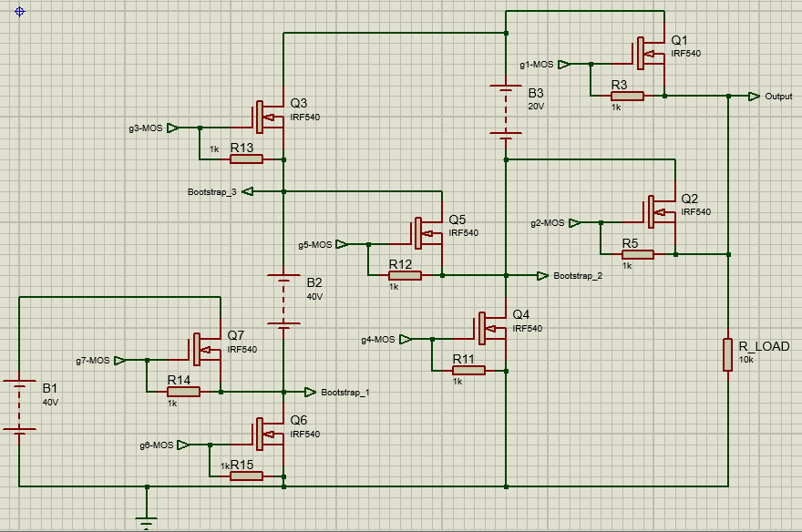This screenshot has height=532, width=802.
Task: Click the ground symbol at bottom
Action: [147, 521]
